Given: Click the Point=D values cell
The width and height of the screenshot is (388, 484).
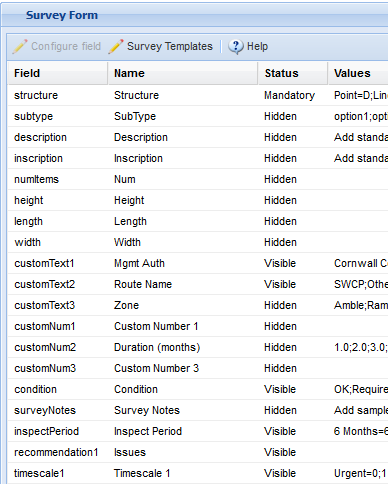Looking at the screenshot, I should (358, 95).
